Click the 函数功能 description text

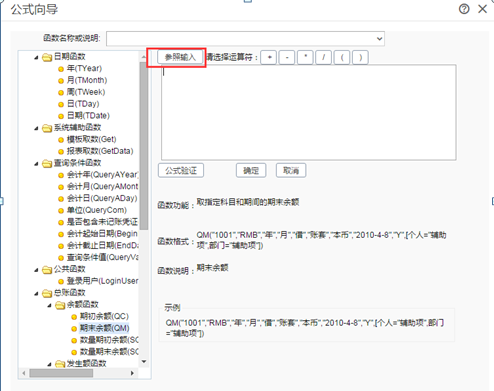(x=248, y=202)
